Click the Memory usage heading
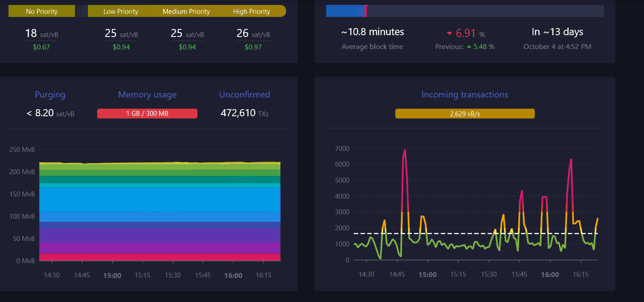Image resolution: width=644 pixels, height=302 pixels. pyautogui.click(x=147, y=94)
